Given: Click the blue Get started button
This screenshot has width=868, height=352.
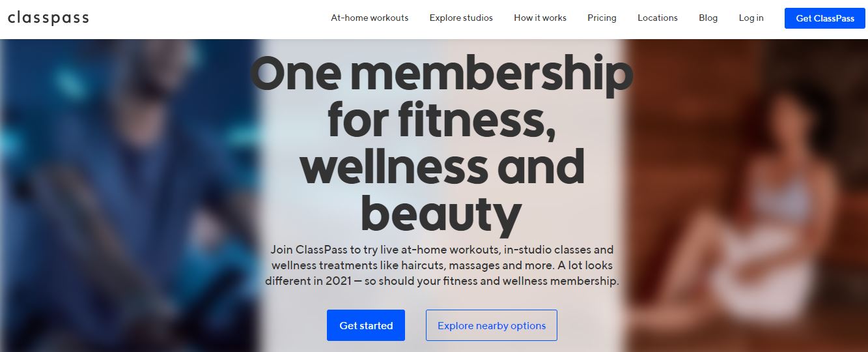Looking at the screenshot, I should [x=366, y=325].
